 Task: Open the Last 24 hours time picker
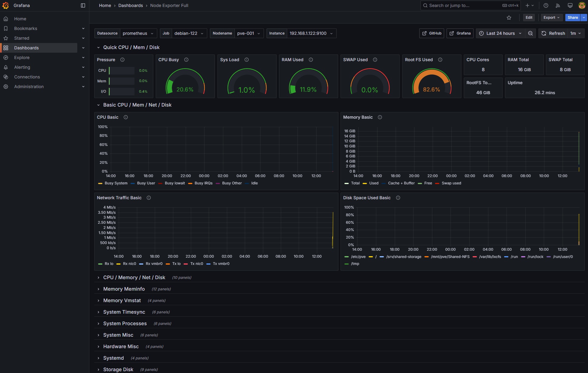(x=500, y=33)
